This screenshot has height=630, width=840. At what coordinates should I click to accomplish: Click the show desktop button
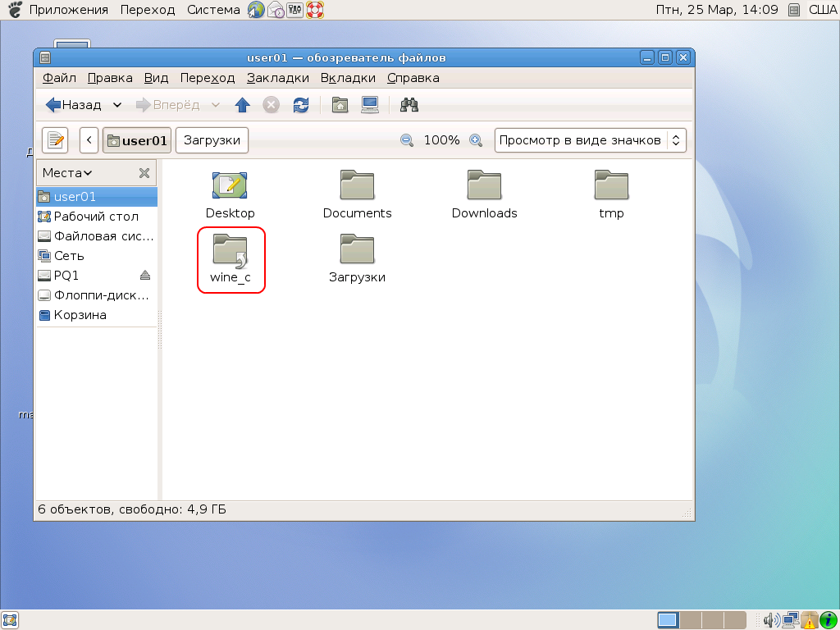point(10,620)
